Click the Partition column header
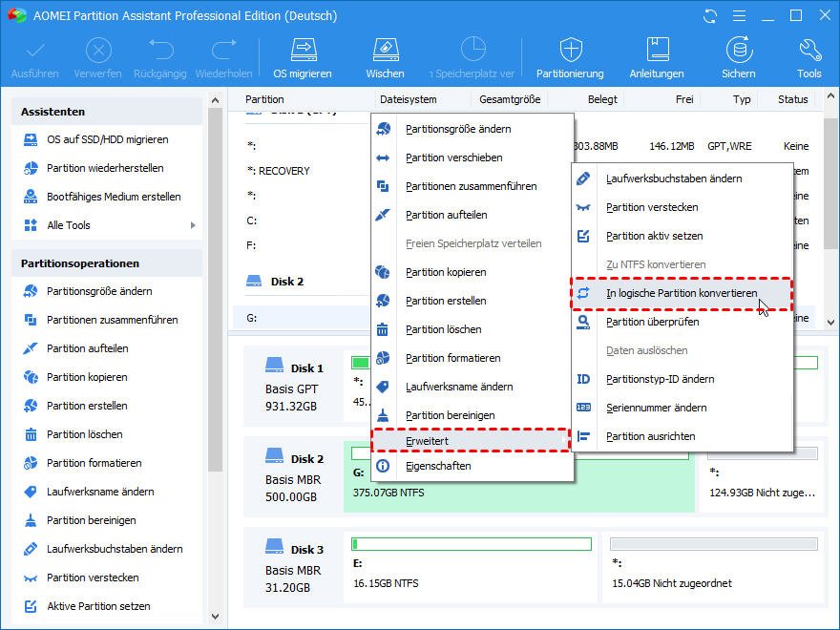 point(264,99)
